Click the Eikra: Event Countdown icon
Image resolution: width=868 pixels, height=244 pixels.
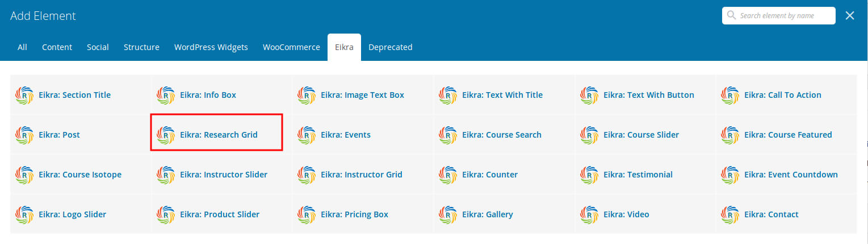(x=730, y=175)
